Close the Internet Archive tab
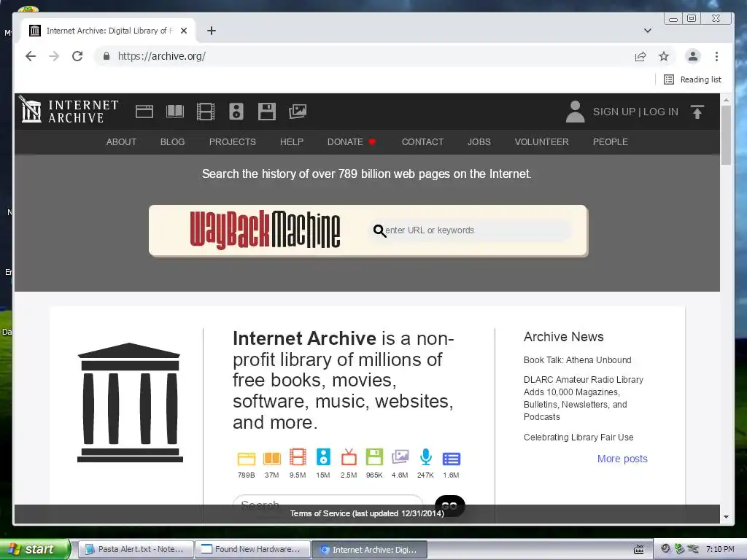The image size is (747, 560). coord(184,31)
